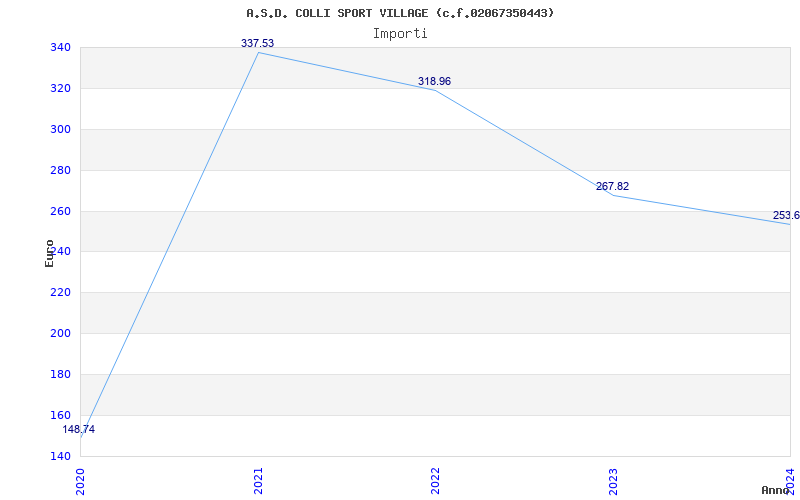Select the 2021 x-axis label
The height and width of the screenshot is (500, 800).
258,481
